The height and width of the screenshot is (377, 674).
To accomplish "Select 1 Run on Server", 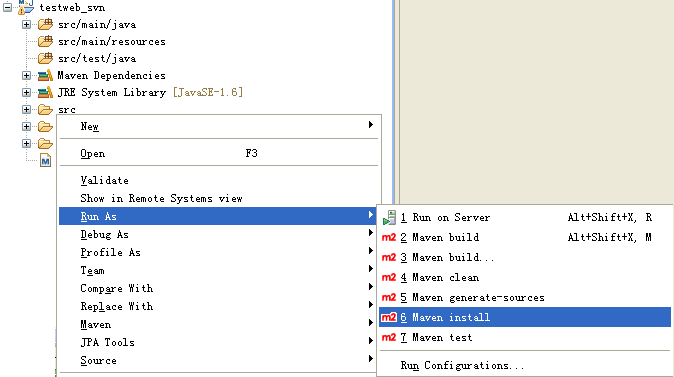I will click(525, 218).
